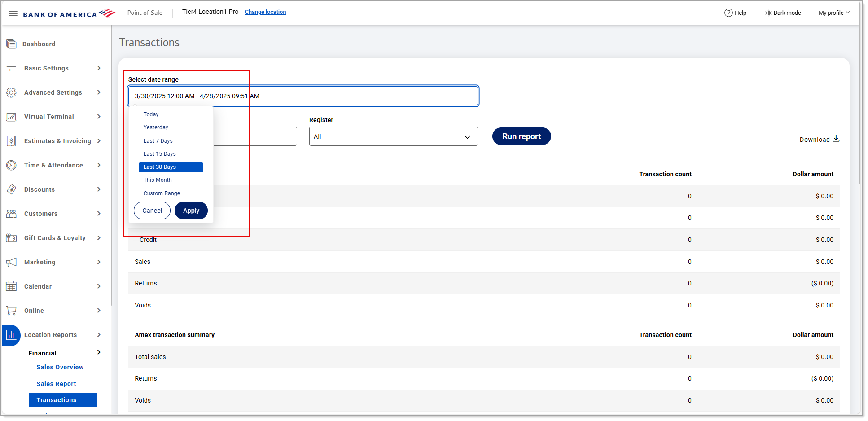Open My profile dropdown
The image size is (868, 421).
pos(834,13)
